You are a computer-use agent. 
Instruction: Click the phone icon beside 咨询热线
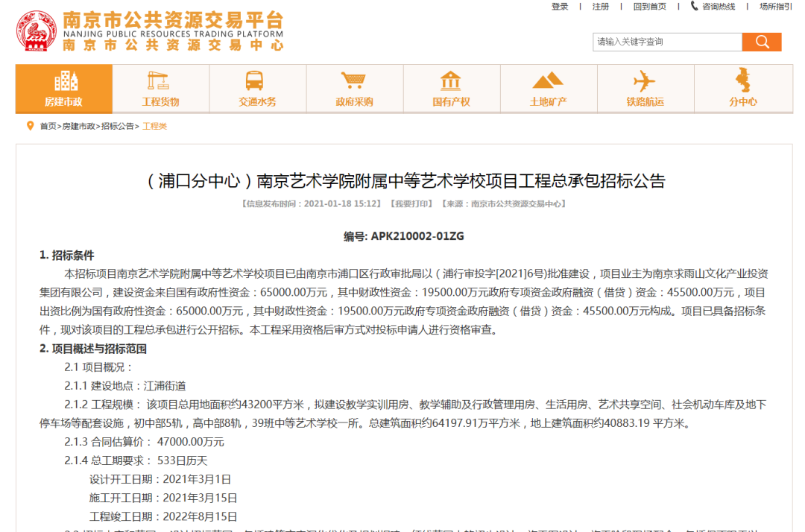click(694, 6)
